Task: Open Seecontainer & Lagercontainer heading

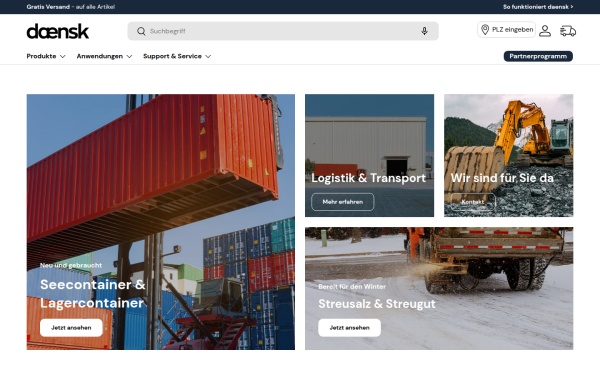Action: click(x=93, y=293)
